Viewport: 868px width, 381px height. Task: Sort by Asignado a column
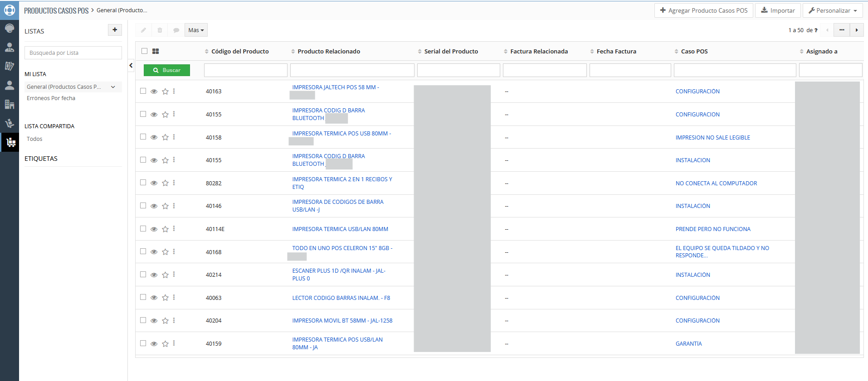point(822,51)
